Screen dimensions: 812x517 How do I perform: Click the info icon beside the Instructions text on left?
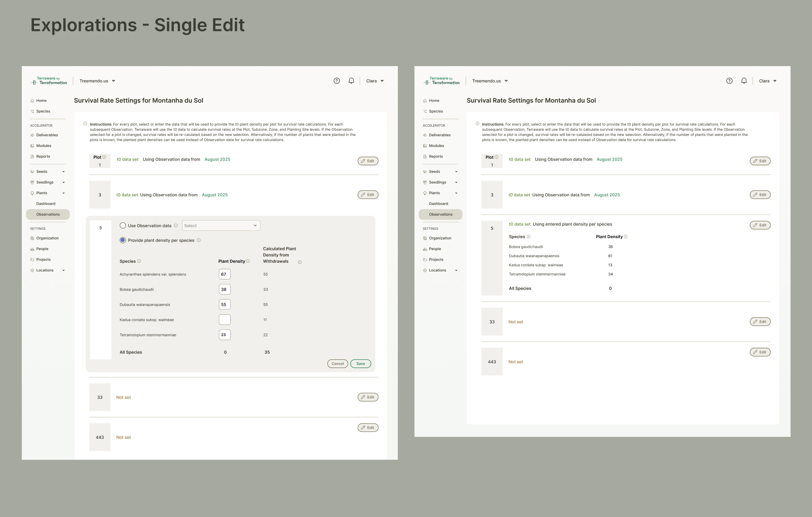point(85,124)
